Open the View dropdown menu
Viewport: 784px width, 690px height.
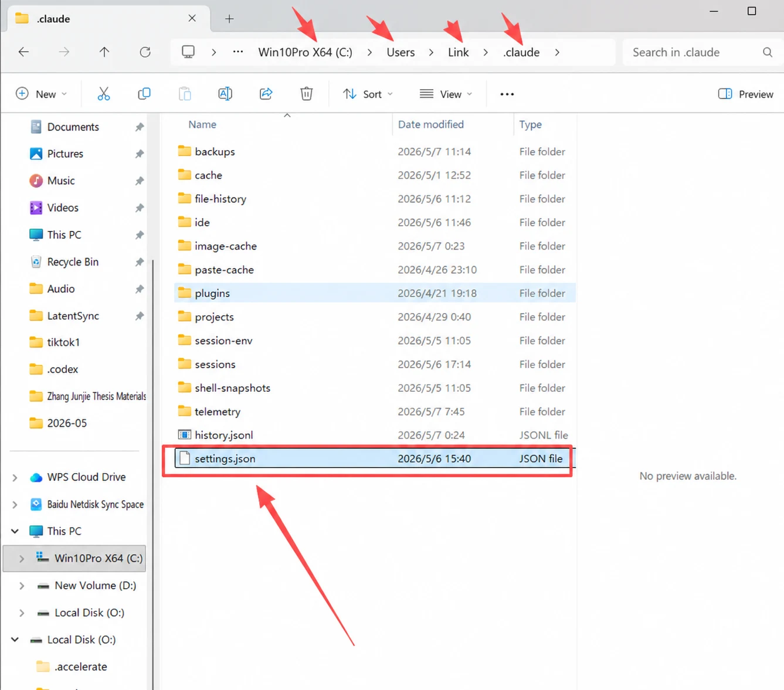(446, 94)
